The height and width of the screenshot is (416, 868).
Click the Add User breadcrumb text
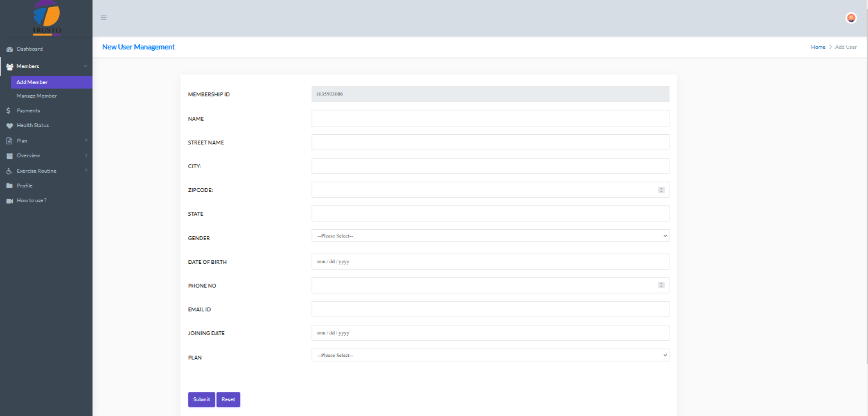[846, 47]
